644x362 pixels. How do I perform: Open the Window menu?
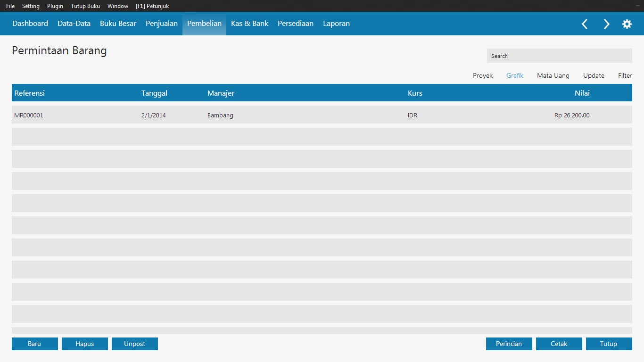pos(118,6)
